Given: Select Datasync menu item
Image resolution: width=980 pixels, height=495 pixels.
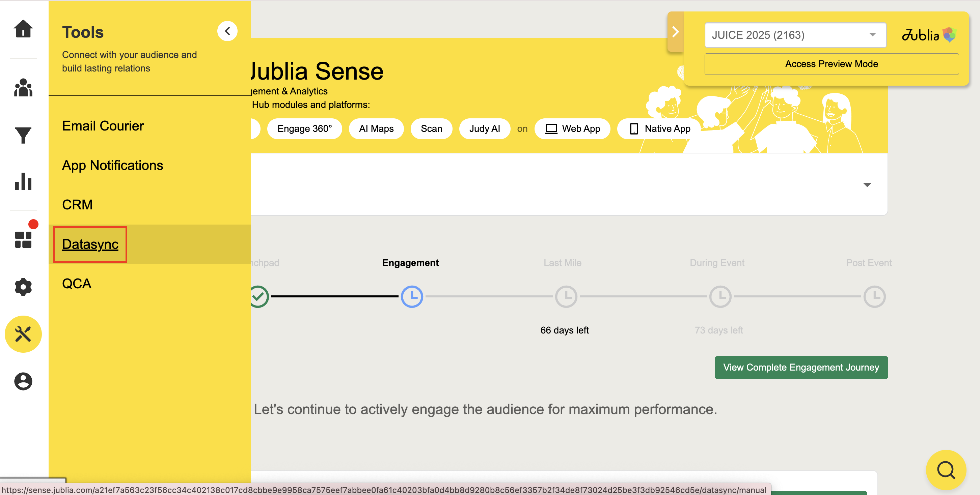Looking at the screenshot, I should pos(90,244).
